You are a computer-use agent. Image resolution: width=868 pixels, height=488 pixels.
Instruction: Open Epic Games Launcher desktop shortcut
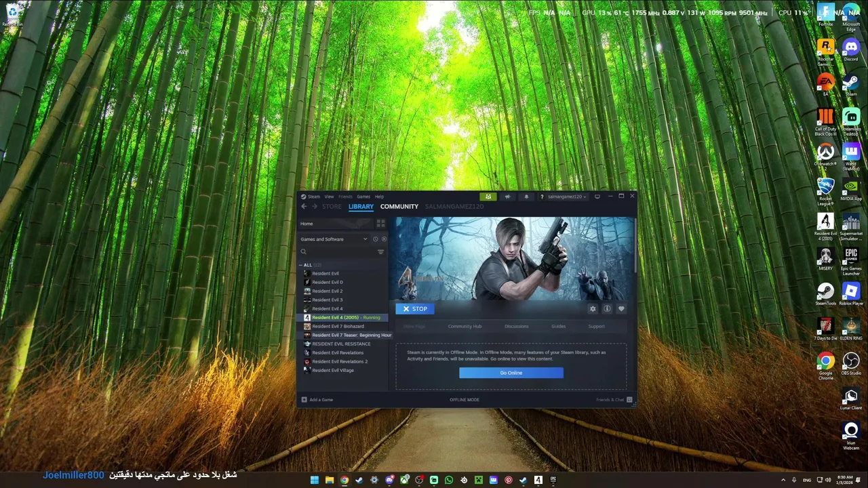pyautogui.click(x=850, y=262)
